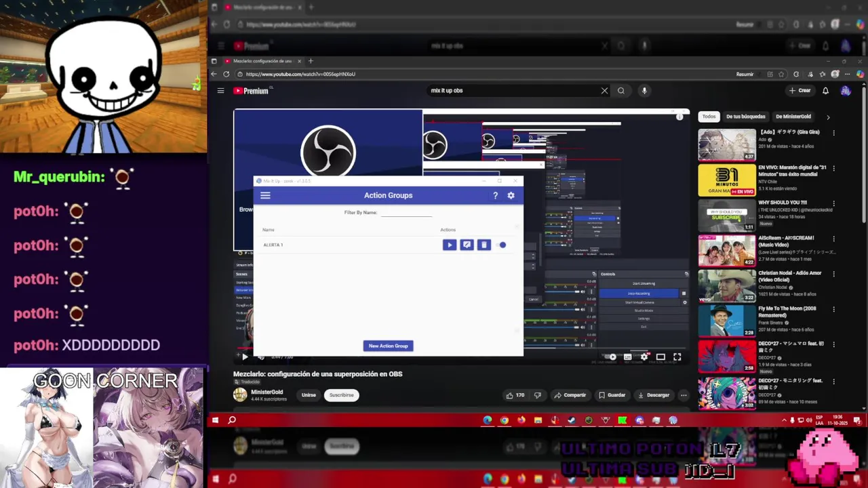The height and width of the screenshot is (488, 868).
Task: Open options for 31 Minutos video
Action: click(833, 168)
